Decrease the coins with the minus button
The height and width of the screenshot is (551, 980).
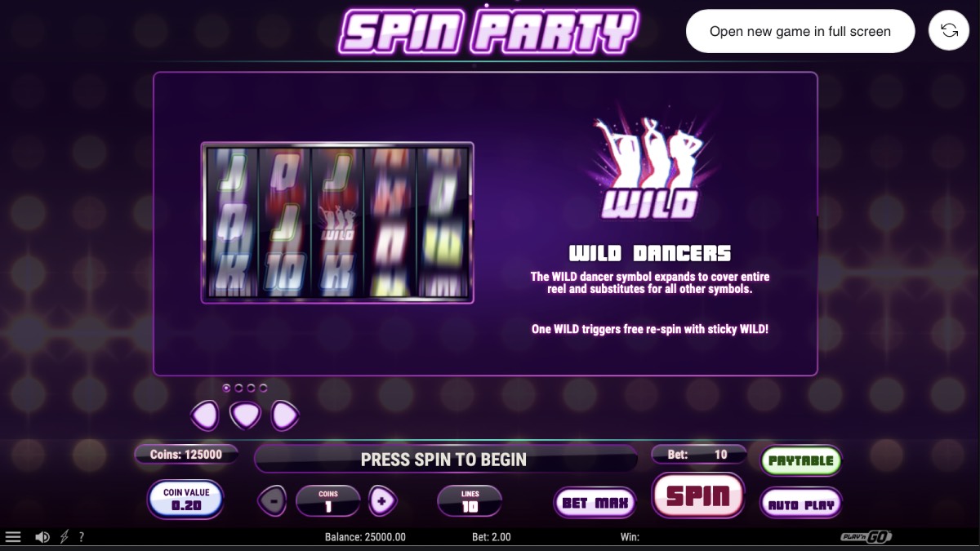(272, 500)
